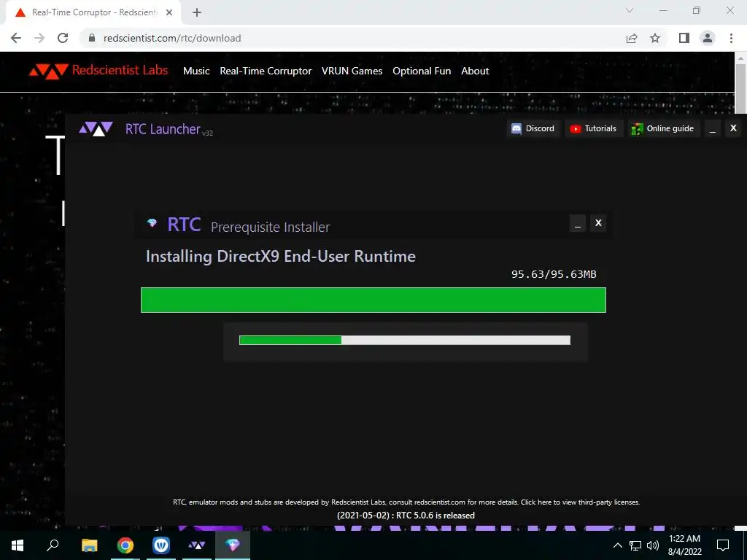
Task: Open the VRUN Games menu item
Action: [x=352, y=71]
